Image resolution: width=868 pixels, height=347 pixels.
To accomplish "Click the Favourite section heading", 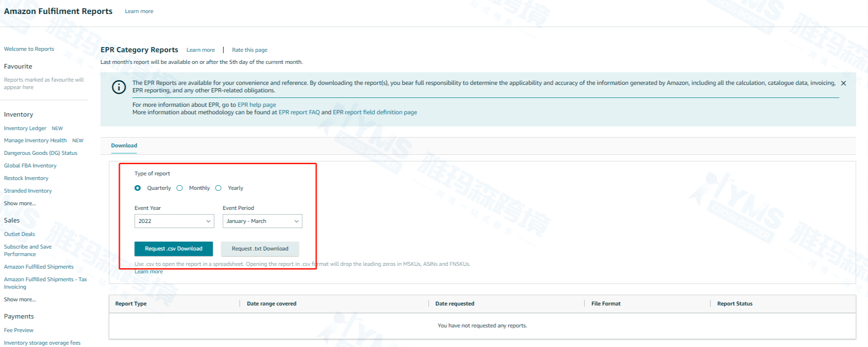I will coord(18,67).
